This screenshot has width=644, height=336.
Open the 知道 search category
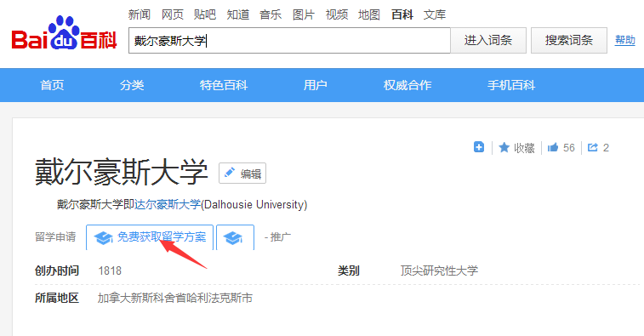pos(238,14)
